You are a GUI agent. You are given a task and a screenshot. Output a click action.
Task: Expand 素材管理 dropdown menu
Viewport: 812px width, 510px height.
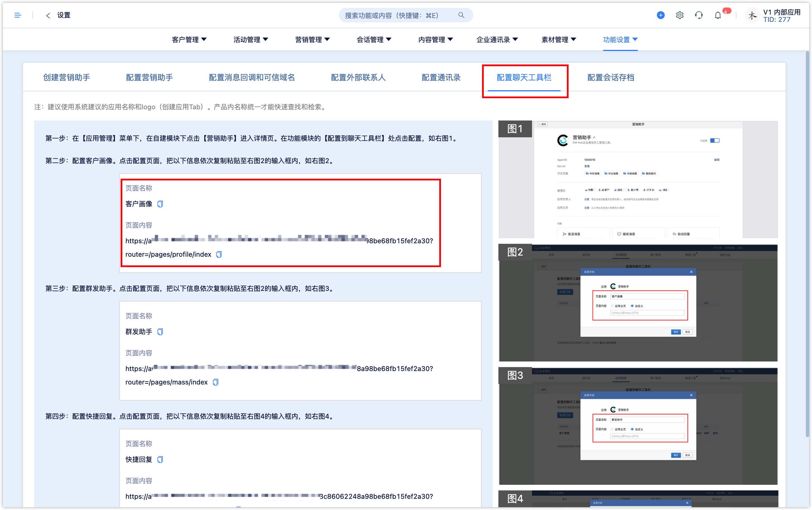pos(559,40)
